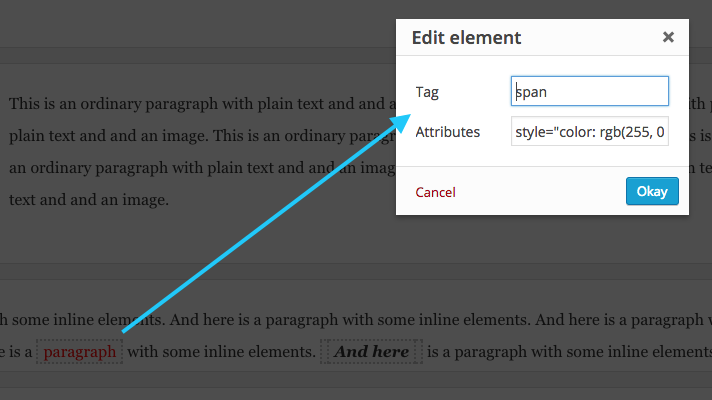This screenshot has width=712, height=400.
Task: Close the Edit element dialog
Action: tap(668, 37)
